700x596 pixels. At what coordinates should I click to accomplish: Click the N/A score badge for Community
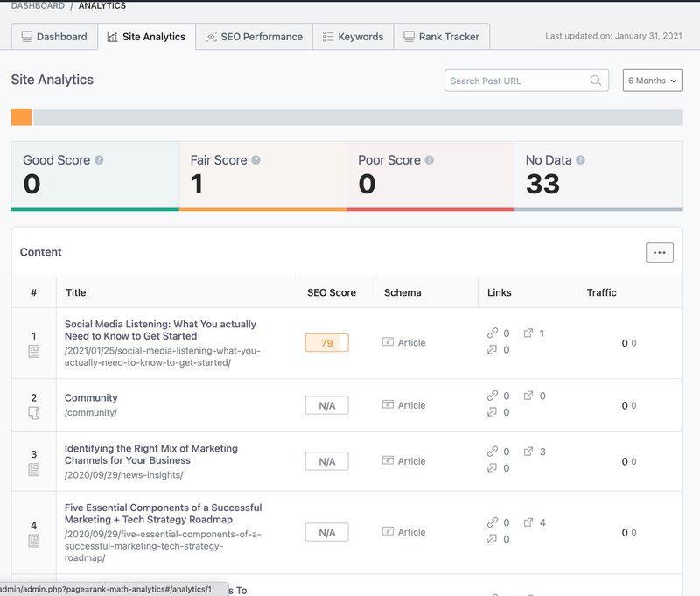326,405
